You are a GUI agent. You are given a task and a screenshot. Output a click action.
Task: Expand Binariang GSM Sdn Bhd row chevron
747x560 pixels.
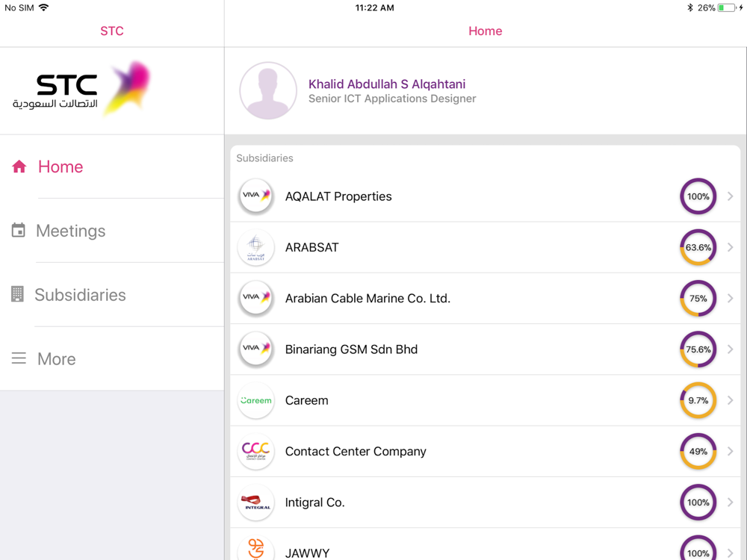pyautogui.click(x=730, y=349)
